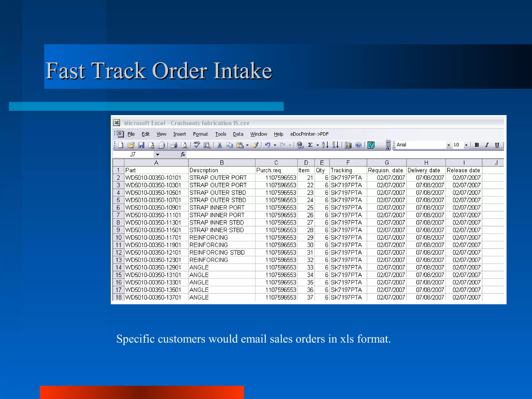Activate the Format Painter brush
Image resolution: width=532 pixels, height=399 pixels.
(255, 145)
